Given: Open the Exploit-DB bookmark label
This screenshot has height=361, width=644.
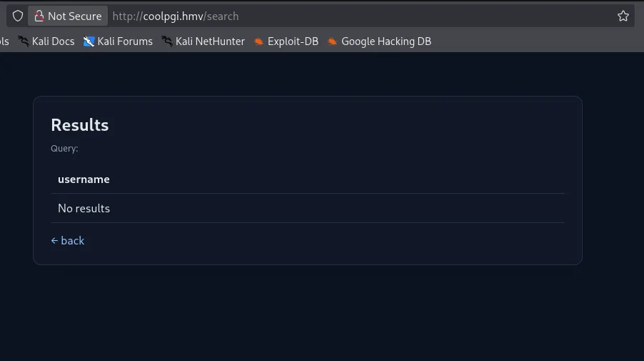Looking at the screenshot, I should [293, 41].
